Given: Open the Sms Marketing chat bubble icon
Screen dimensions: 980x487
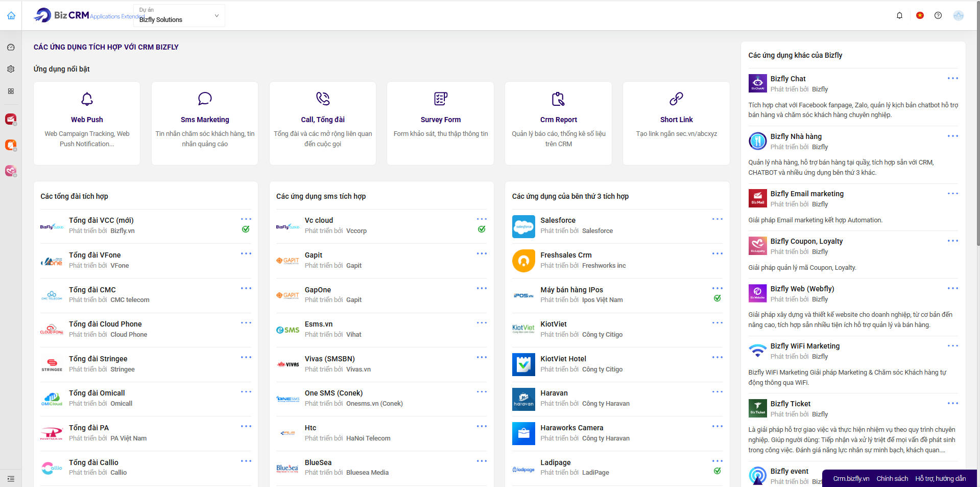Looking at the screenshot, I should coord(205,99).
